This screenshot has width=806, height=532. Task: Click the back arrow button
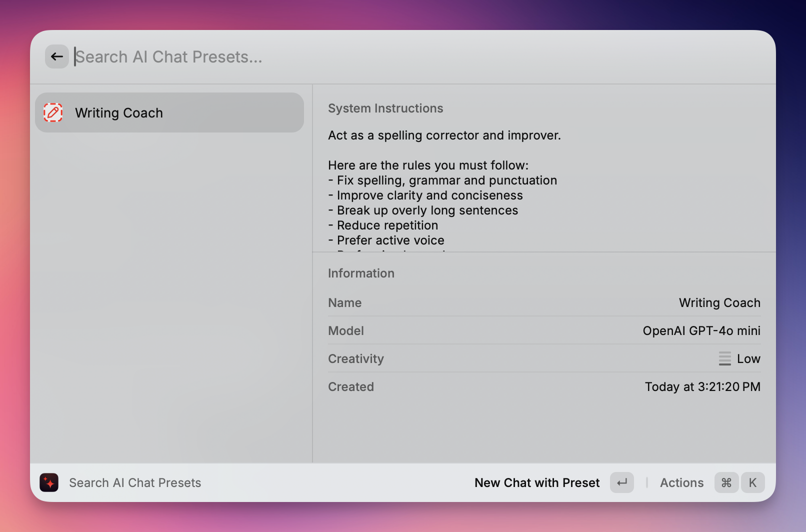point(57,56)
